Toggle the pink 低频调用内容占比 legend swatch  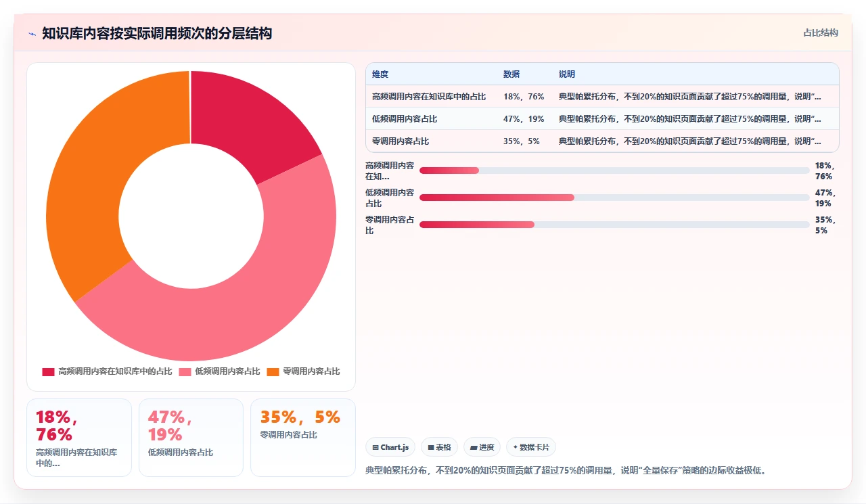[x=185, y=371]
